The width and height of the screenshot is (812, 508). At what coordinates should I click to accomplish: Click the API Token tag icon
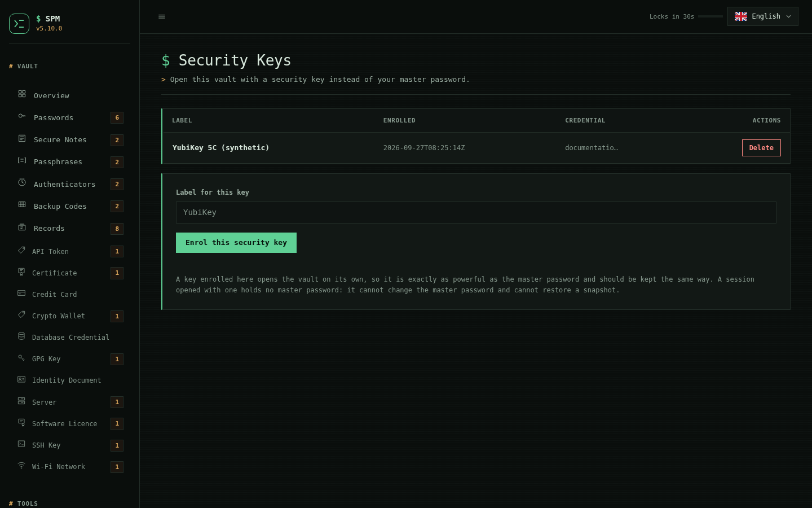(21, 250)
